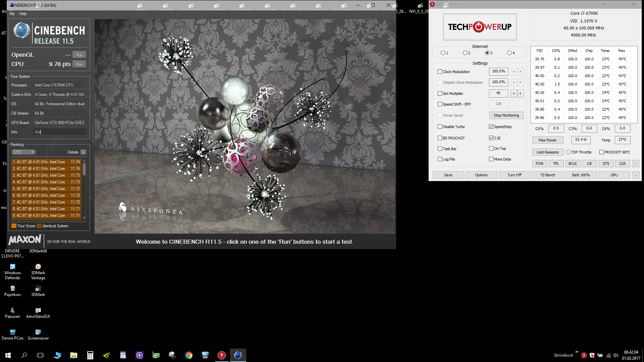Decrease the Clock Modulation percentage arrow
The height and width of the screenshot is (362, 644).
tap(514, 72)
